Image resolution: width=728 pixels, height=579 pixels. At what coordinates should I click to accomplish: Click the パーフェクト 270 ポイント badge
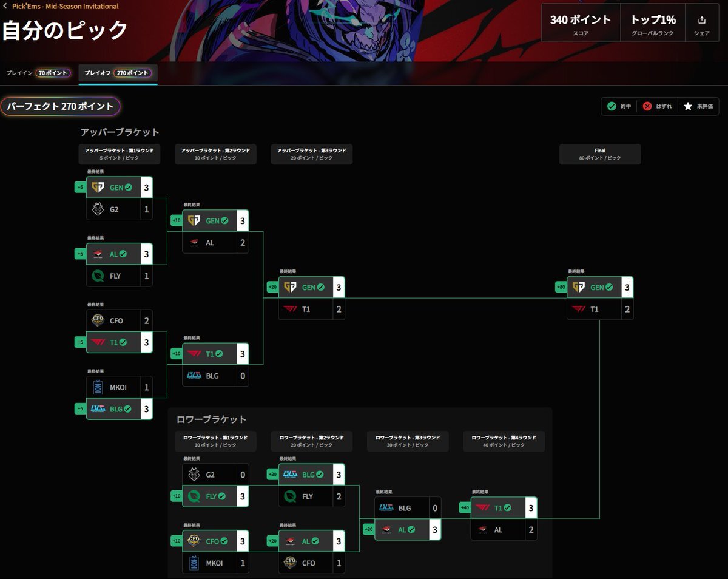pos(60,106)
